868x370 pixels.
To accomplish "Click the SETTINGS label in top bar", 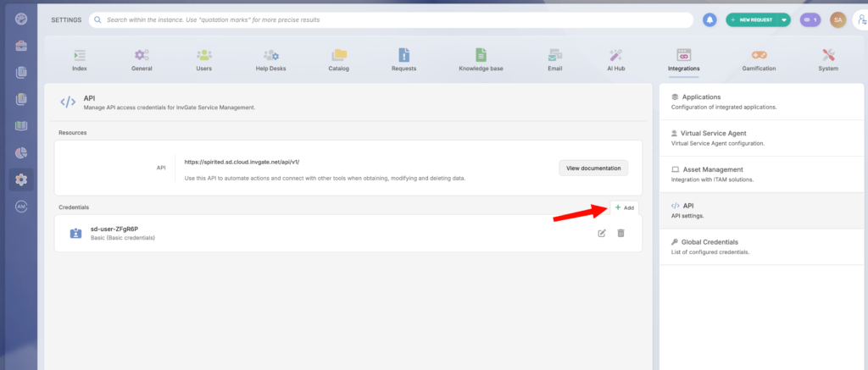I will (66, 20).
